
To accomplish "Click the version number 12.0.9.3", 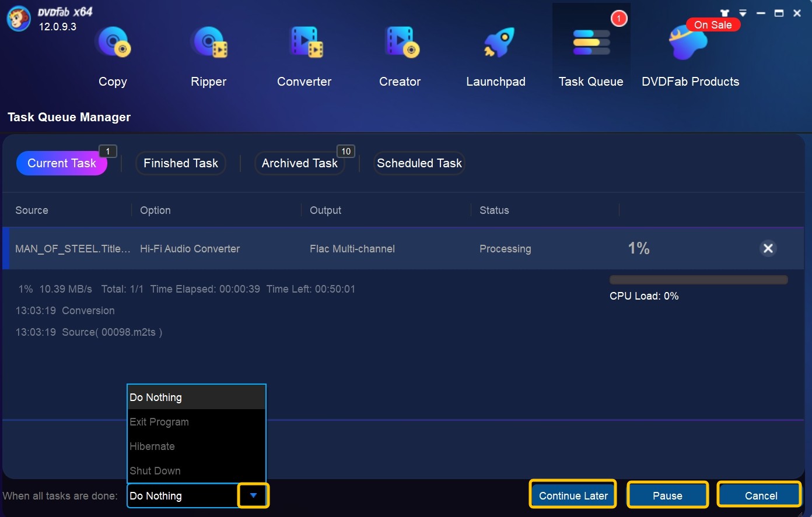I will point(58,27).
